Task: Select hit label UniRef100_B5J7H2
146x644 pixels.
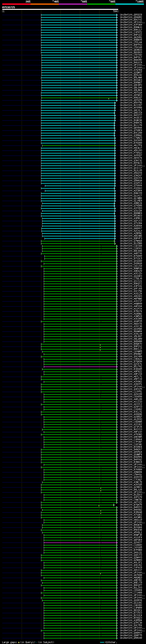Action: pyautogui.click(x=131, y=367)
